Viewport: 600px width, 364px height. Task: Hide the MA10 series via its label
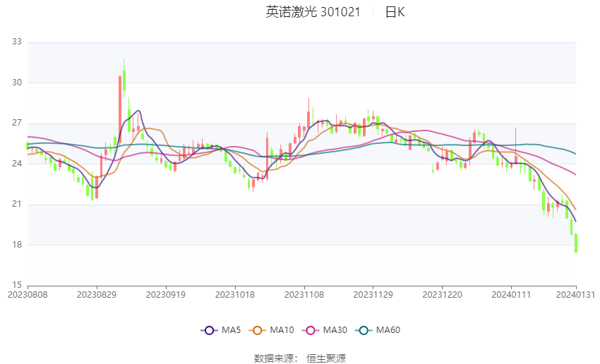[x=282, y=330]
